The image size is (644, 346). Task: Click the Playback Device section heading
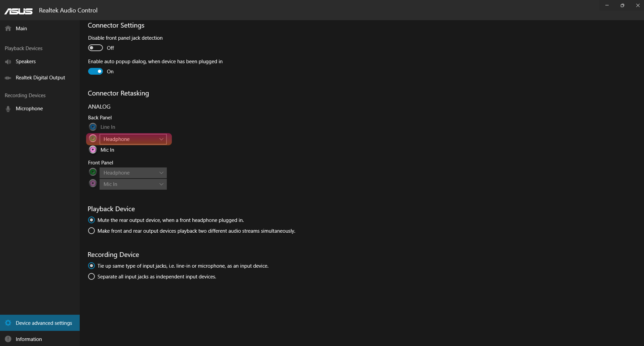111,209
